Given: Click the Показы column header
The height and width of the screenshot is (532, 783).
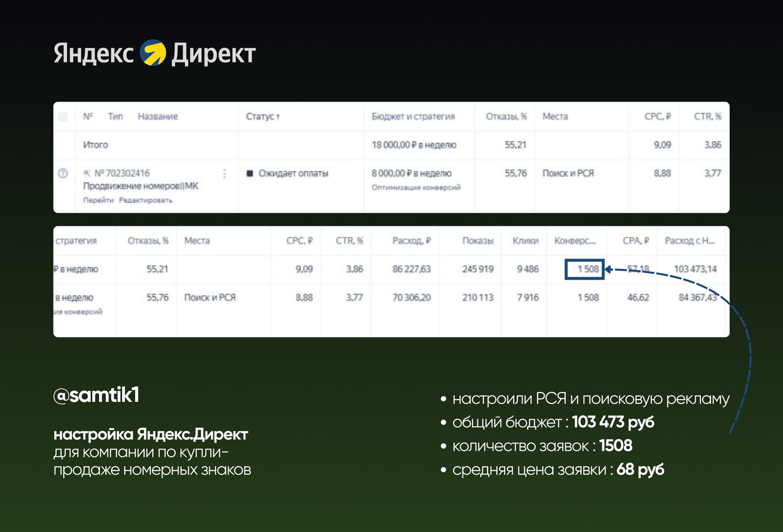Looking at the screenshot, I should (478, 240).
